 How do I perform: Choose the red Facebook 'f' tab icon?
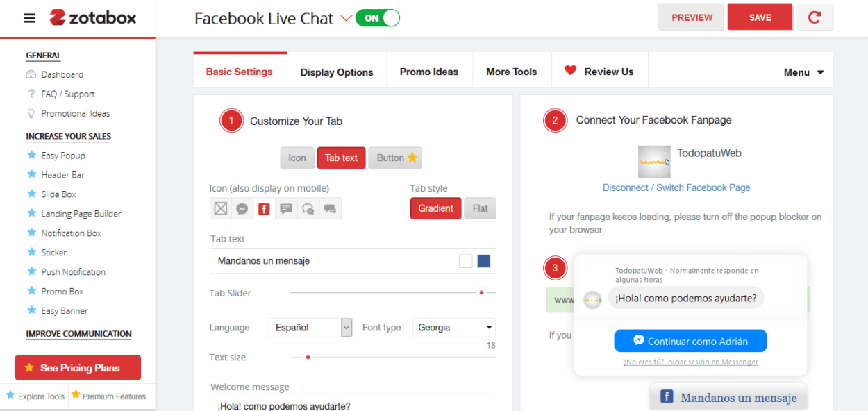[x=264, y=208]
